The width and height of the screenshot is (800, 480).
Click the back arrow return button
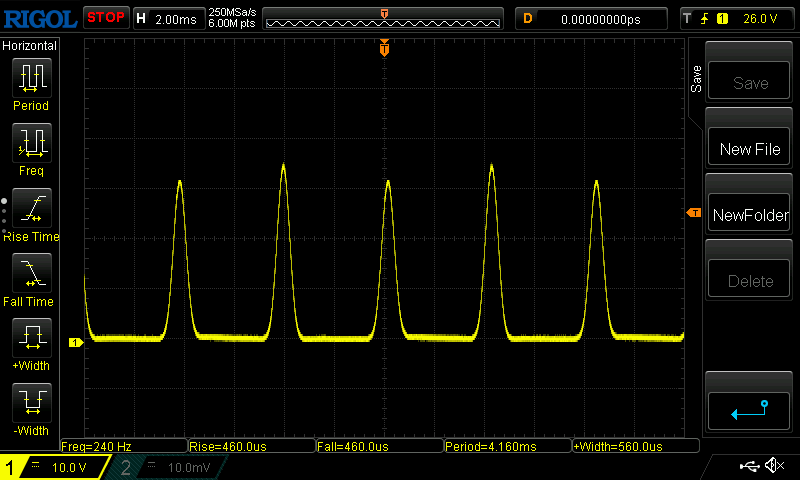[749, 409]
